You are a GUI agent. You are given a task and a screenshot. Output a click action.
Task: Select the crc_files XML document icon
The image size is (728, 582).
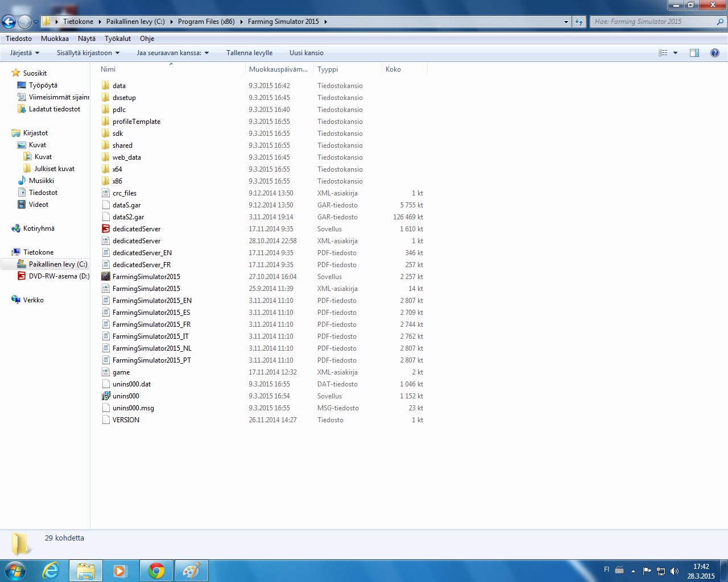pyautogui.click(x=105, y=193)
